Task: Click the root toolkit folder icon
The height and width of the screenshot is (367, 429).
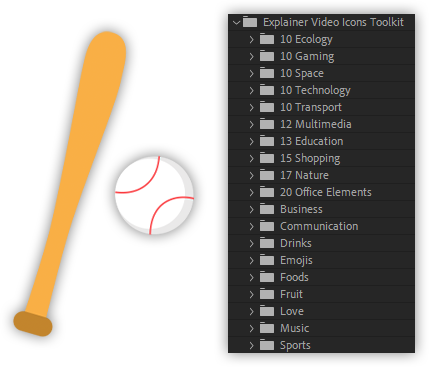Action: click(250, 22)
